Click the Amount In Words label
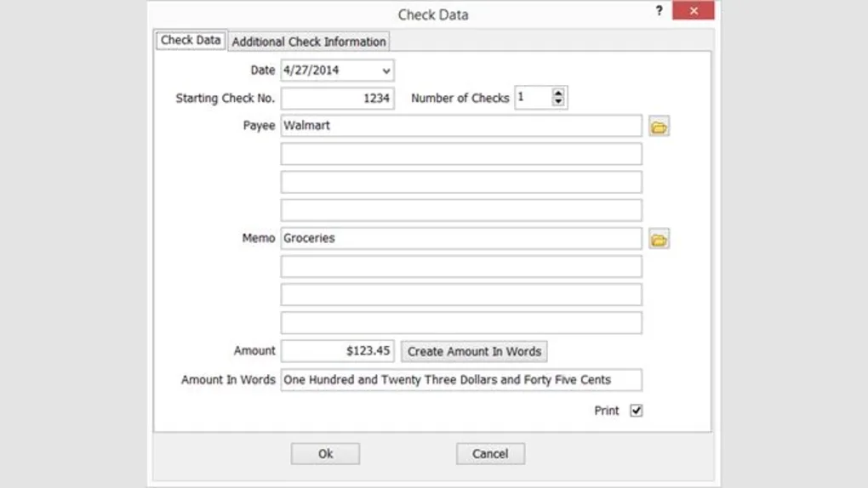This screenshot has height=488, width=868. 228,379
